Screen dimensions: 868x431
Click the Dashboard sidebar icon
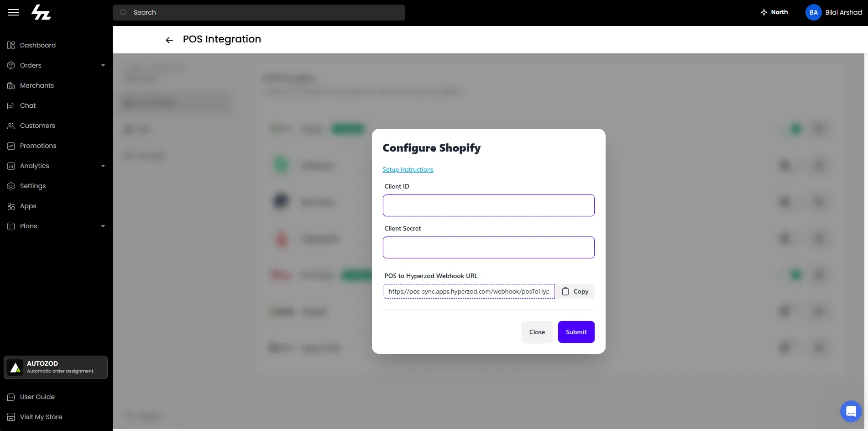[x=11, y=45]
